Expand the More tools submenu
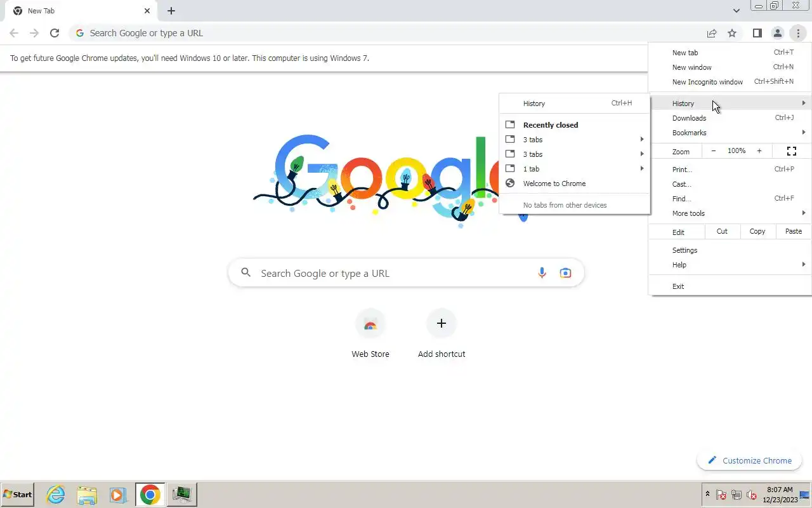Screen dimensions: 812x508 (x=730, y=213)
